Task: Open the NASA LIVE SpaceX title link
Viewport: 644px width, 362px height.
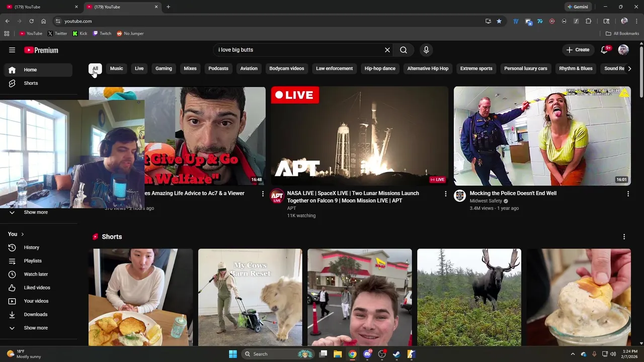Action: [x=353, y=197]
